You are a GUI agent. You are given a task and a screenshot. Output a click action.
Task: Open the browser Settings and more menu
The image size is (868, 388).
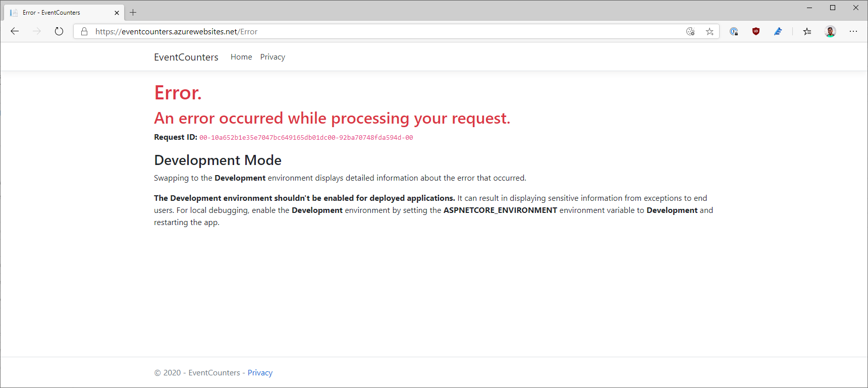tap(853, 31)
